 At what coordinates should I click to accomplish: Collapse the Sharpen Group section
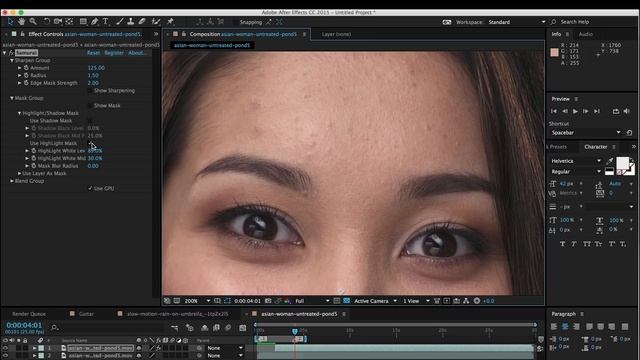point(12,60)
